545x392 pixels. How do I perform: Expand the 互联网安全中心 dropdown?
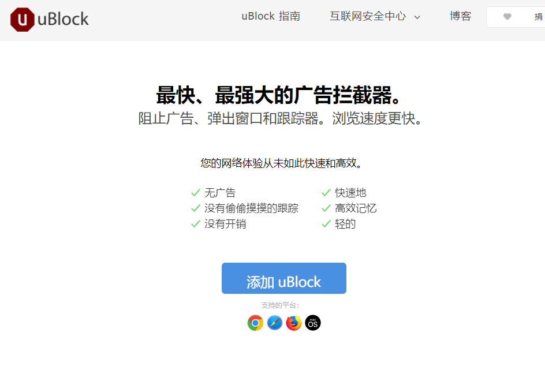click(368, 17)
